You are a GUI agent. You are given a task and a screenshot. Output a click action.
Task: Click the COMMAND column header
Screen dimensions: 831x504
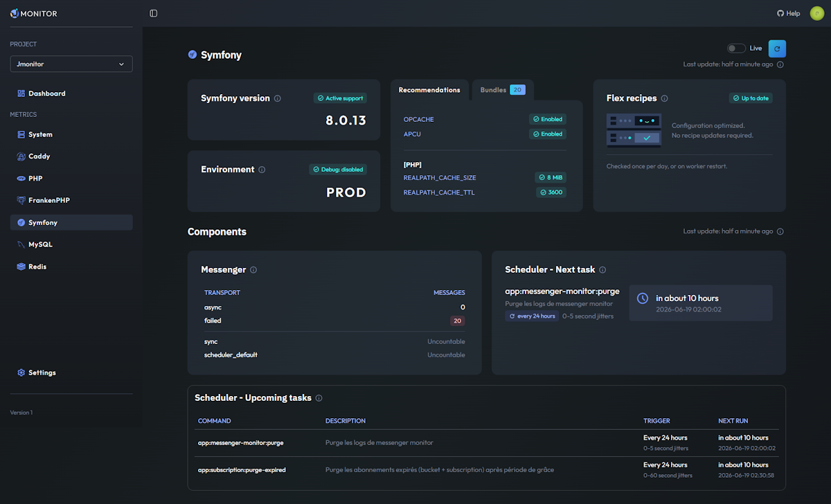click(215, 421)
